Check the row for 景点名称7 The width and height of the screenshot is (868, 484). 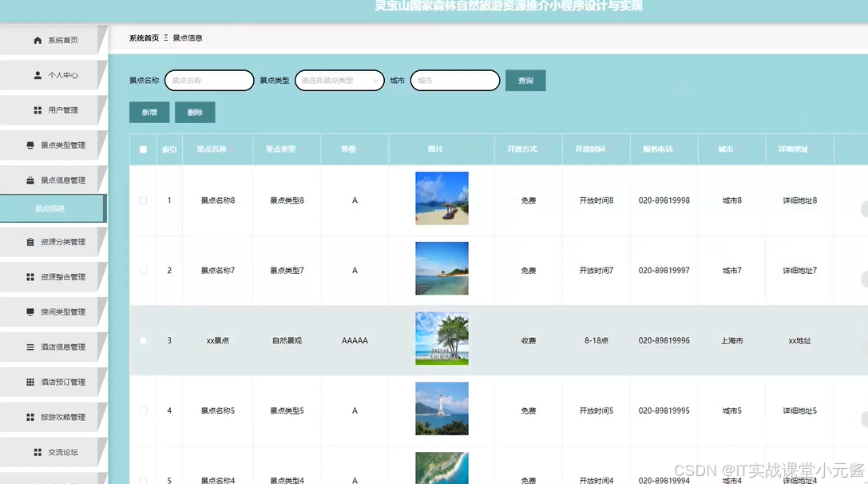(143, 270)
